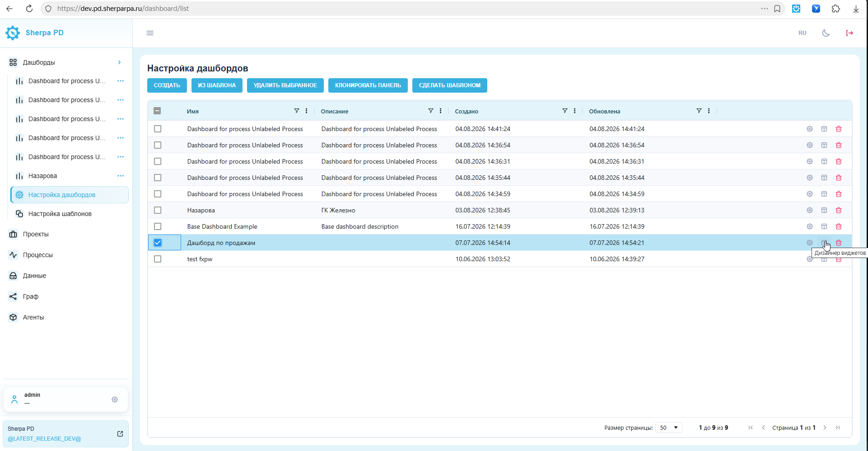This screenshot has height=451, width=868.
Task: Open the Описание column options menu
Action: [441, 111]
